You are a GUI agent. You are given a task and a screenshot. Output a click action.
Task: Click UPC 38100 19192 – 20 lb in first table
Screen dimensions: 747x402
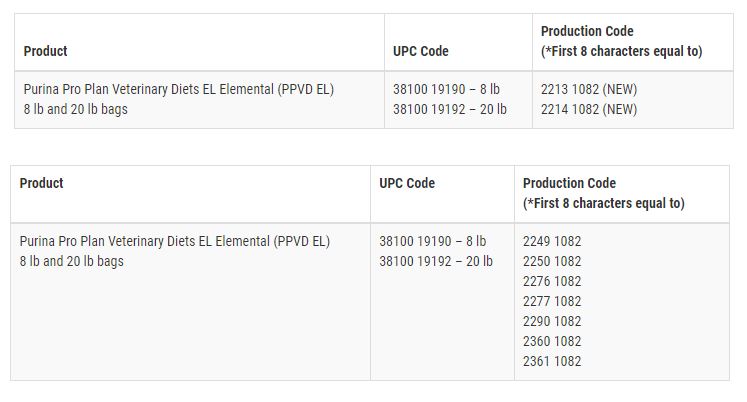point(449,109)
